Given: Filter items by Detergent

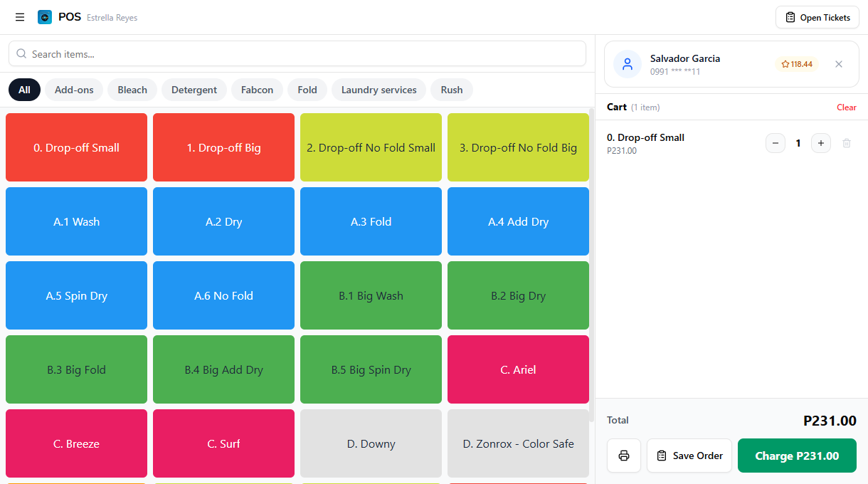Looking at the screenshot, I should [x=194, y=90].
